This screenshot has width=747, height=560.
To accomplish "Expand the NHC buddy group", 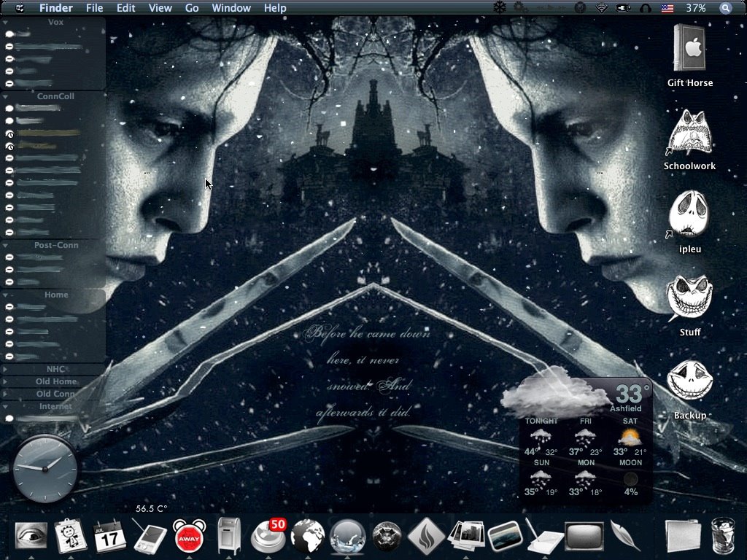I will (5, 369).
